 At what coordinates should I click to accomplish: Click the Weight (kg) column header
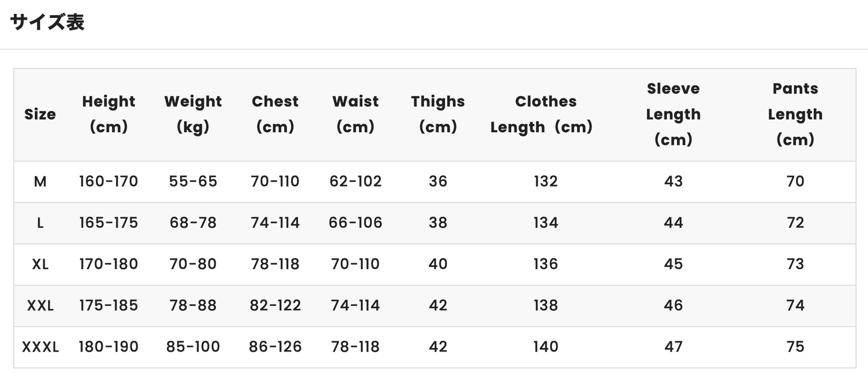coord(193,114)
